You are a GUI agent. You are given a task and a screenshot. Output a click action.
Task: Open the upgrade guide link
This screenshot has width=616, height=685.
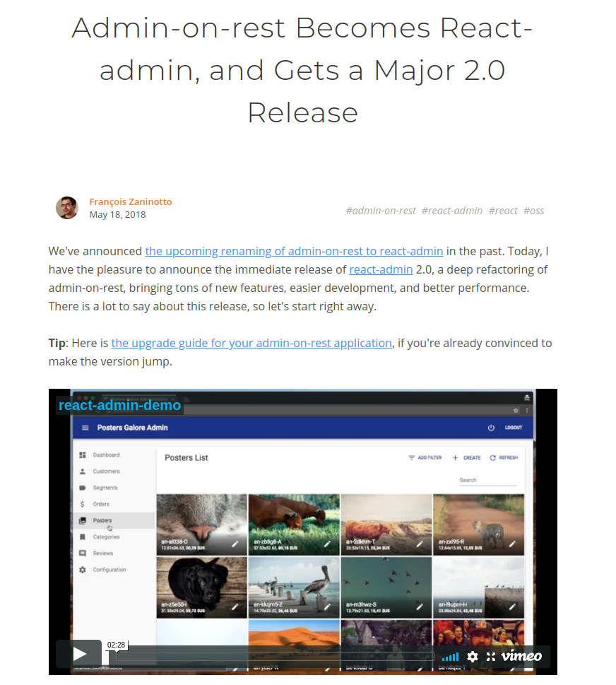(251, 343)
